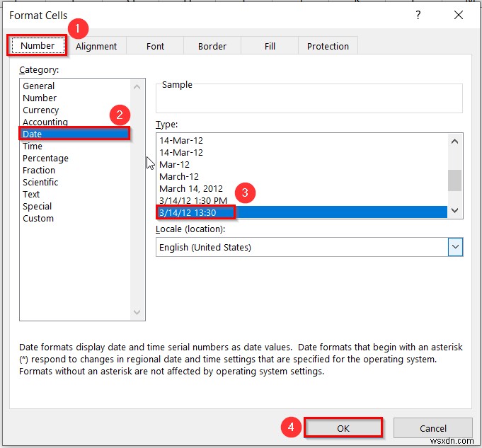Image resolution: width=482 pixels, height=448 pixels.
Task: Click the English (United States) locale field
Action: (x=309, y=247)
